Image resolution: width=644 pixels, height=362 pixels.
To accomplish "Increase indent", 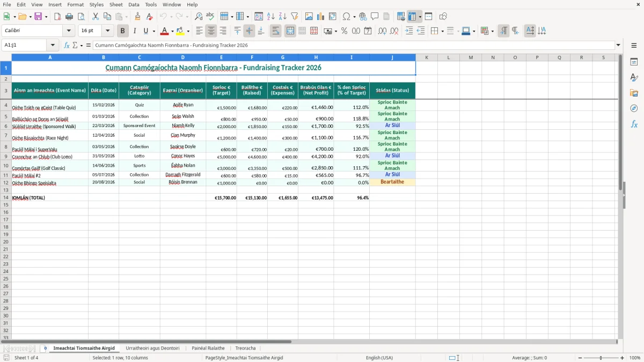I will (x=409, y=31).
